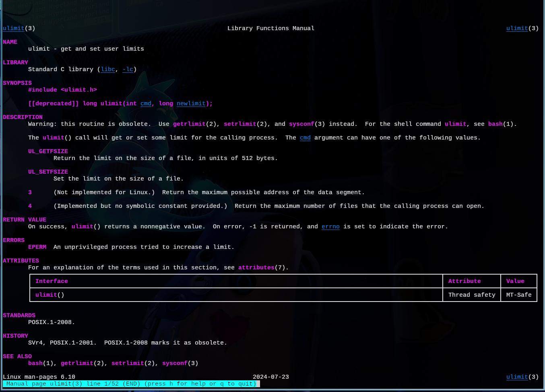Click the EPERM error code
Image resolution: width=545 pixels, height=392 pixels.
tap(37, 247)
